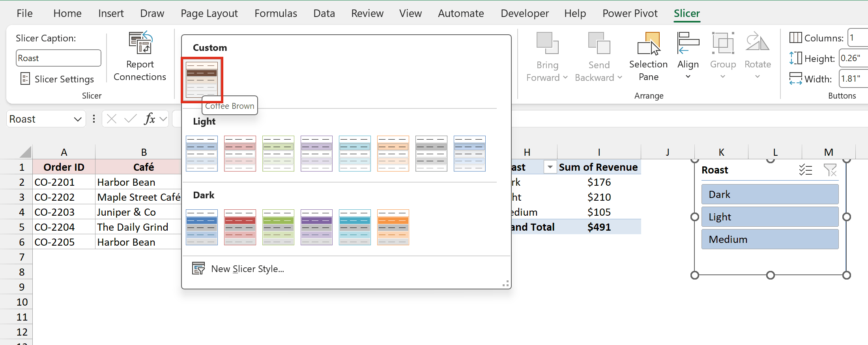The height and width of the screenshot is (345, 868).
Task: Click the formula bar cancel X icon
Action: tap(112, 119)
